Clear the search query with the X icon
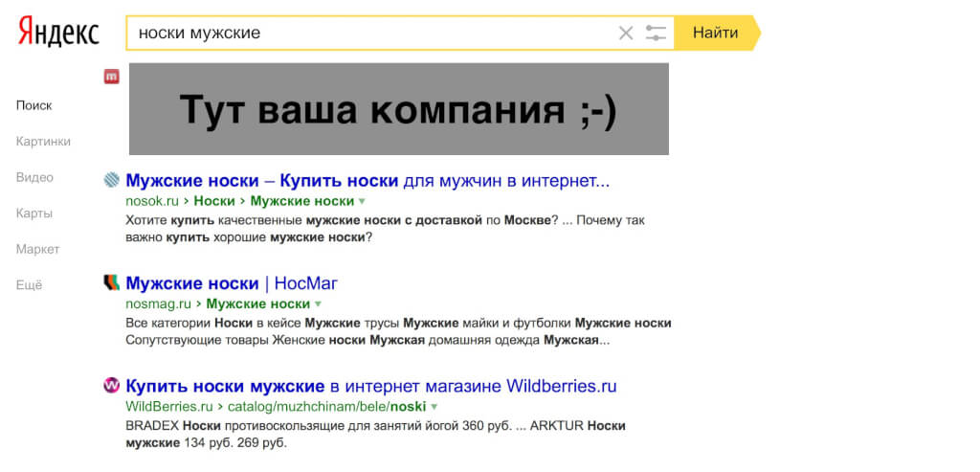The width and height of the screenshot is (980, 472). 626,34
